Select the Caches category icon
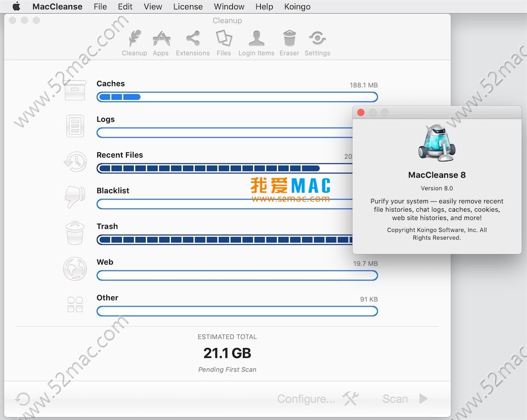Image resolution: width=527 pixels, height=420 pixels. pyautogui.click(x=75, y=90)
